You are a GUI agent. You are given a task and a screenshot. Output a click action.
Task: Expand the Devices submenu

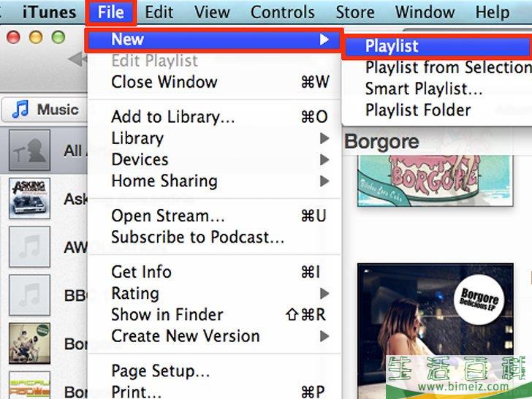[213, 159]
